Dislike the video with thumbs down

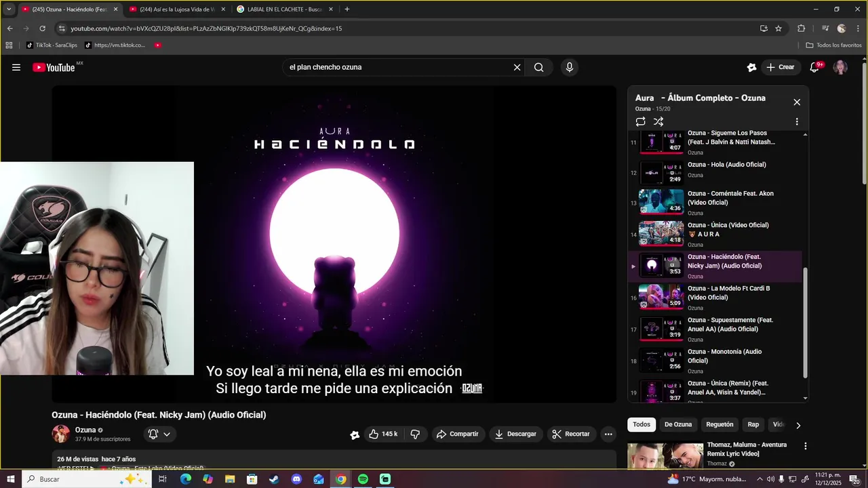[415, 434]
